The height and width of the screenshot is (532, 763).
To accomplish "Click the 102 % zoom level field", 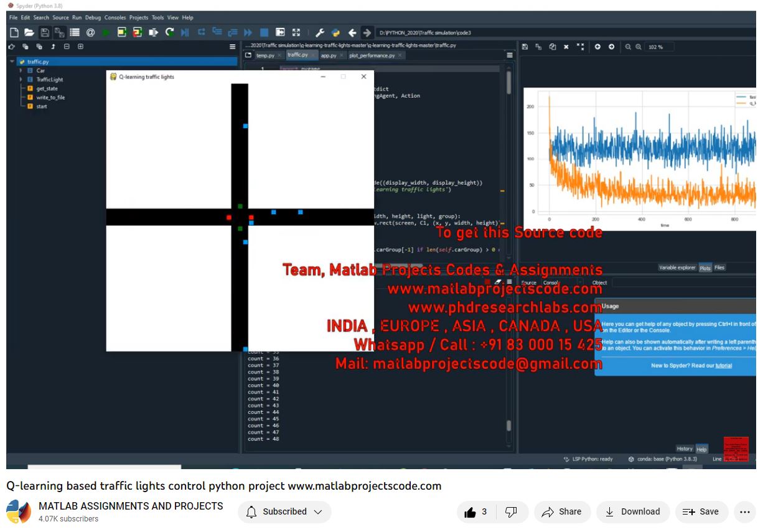I will click(x=660, y=47).
